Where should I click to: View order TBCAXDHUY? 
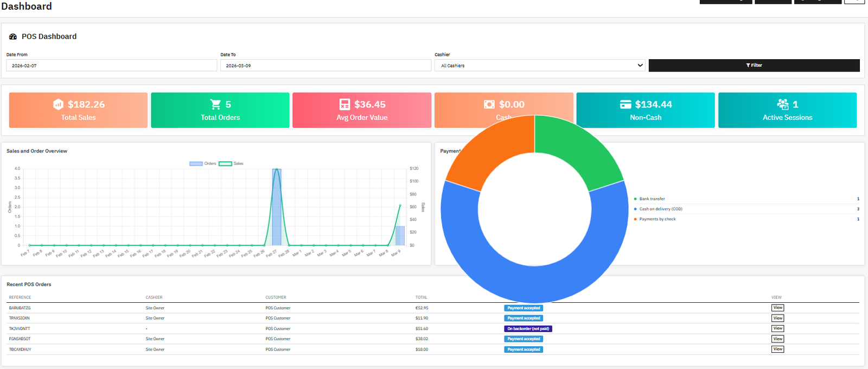(x=777, y=349)
